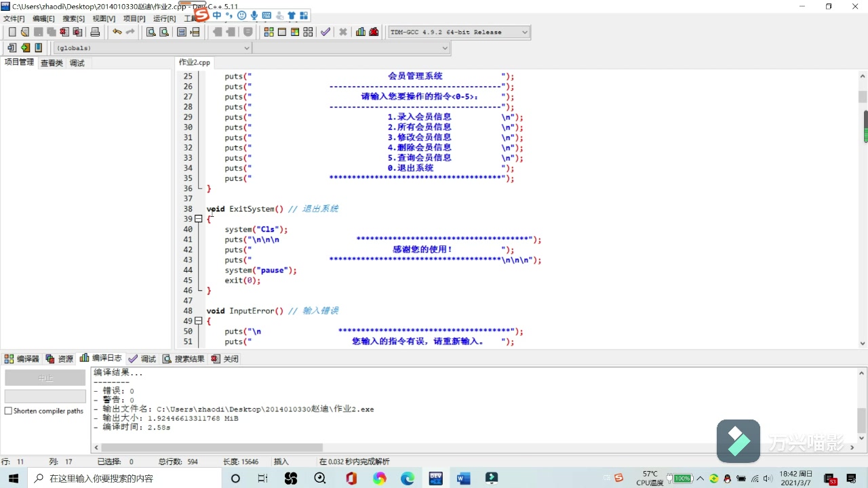The width and height of the screenshot is (868, 488).
Task: Switch to the 调试 side panel tab
Action: click(77, 63)
